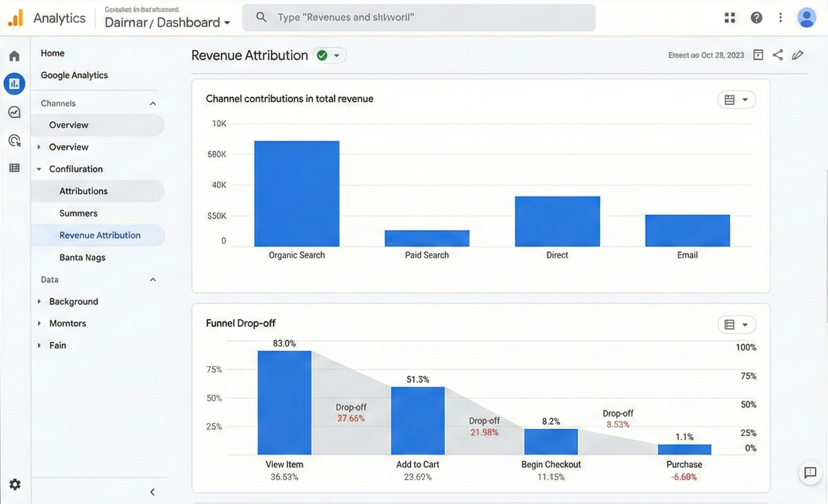Select Attributions in the sidebar
This screenshot has height=504, width=828.
[x=83, y=191]
